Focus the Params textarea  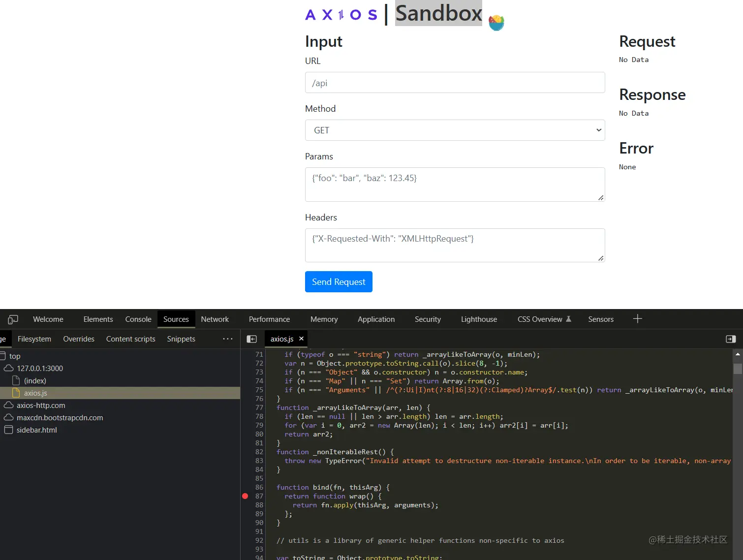click(x=455, y=185)
